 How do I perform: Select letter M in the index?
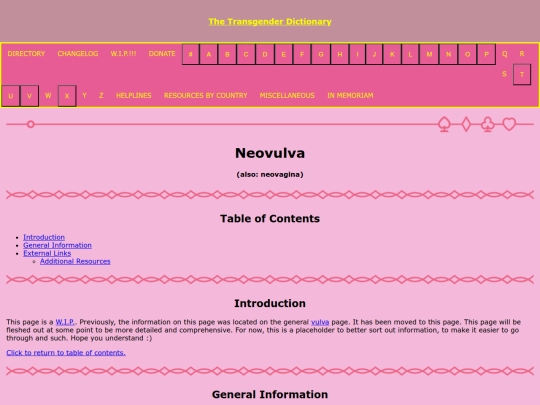click(429, 54)
